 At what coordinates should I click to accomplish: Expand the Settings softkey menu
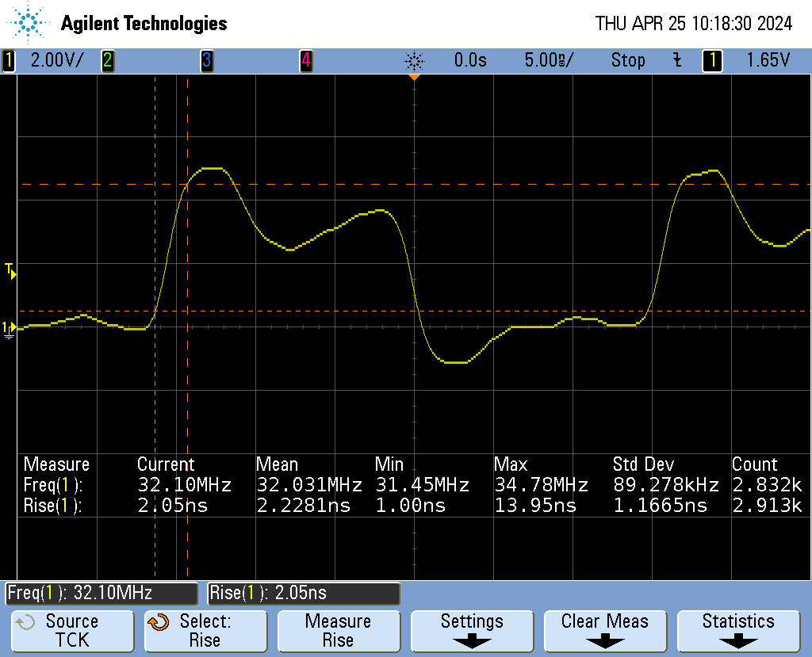[x=472, y=631]
